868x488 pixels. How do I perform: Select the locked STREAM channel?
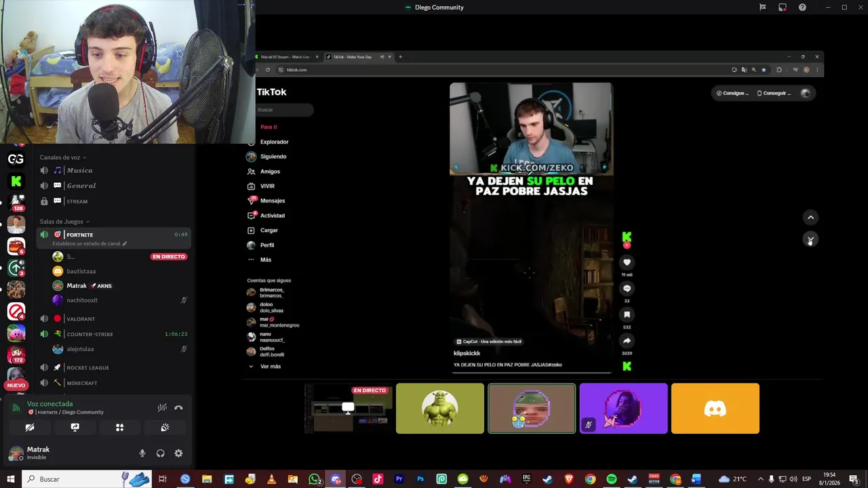112,201
